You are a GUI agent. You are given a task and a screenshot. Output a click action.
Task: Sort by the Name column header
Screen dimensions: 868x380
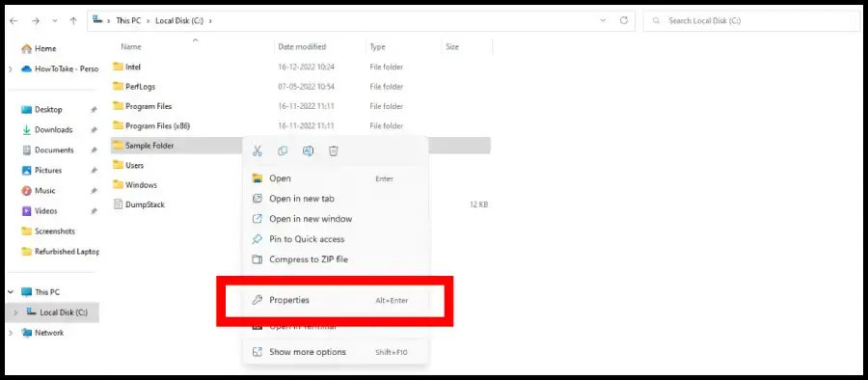click(x=131, y=47)
